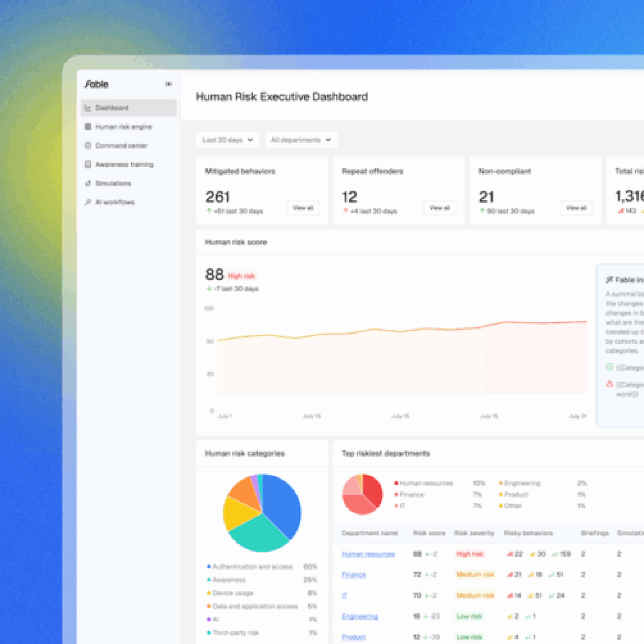Click the Device usage legend entry
The image size is (644, 644).
click(262, 593)
